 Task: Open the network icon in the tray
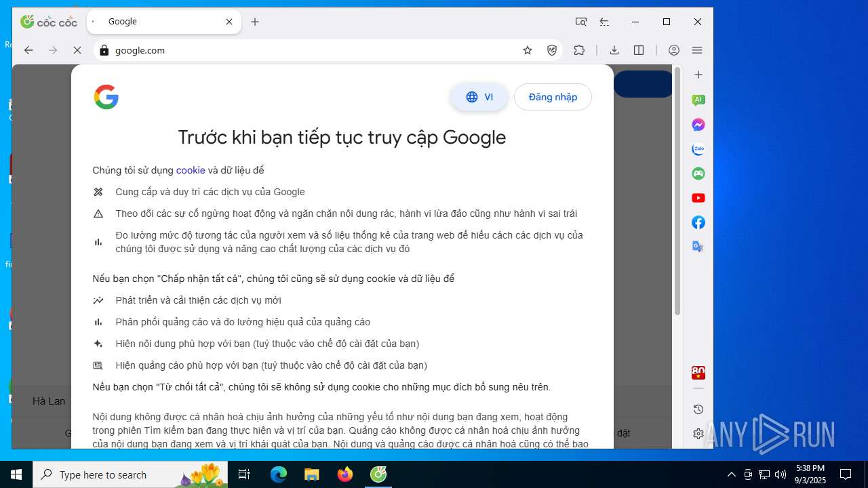pyautogui.click(x=764, y=474)
